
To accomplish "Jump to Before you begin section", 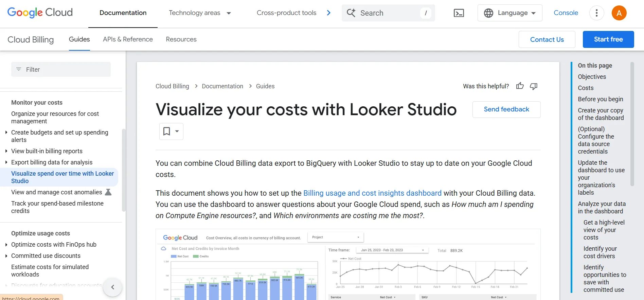I will (601, 99).
